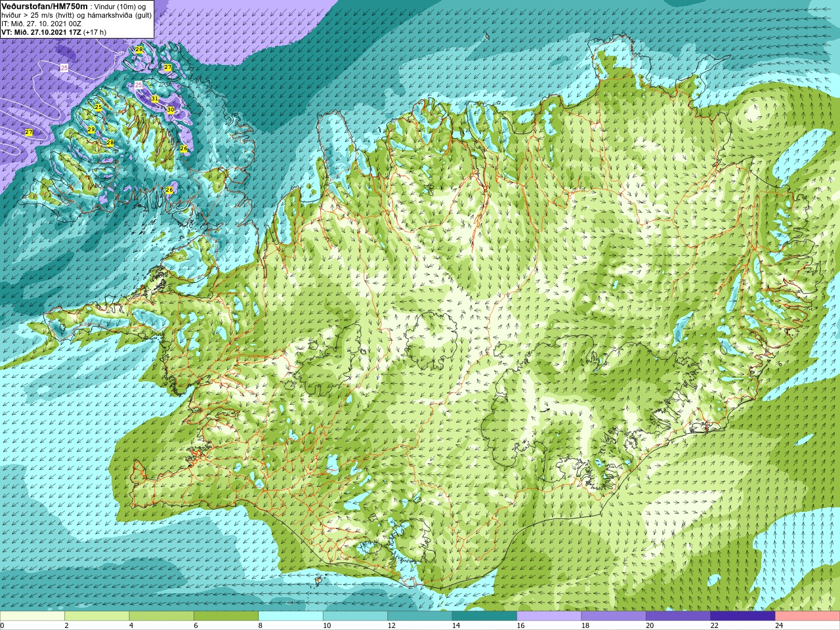The image size is (840, 630).
Task: Click the light cyan 8–10 m/s legend color
Action: pos(291,616)
